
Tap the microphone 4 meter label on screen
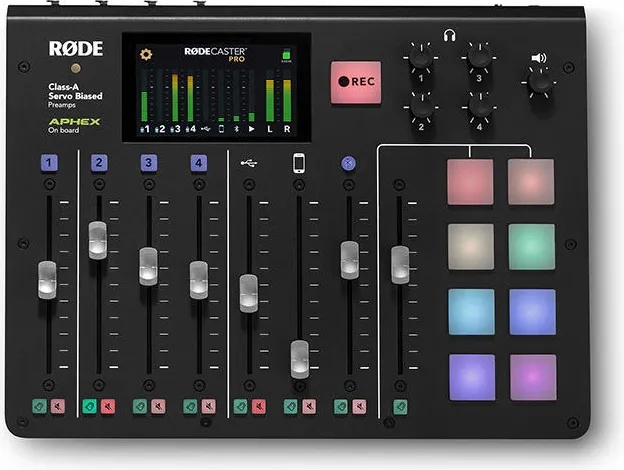[191, 129]
